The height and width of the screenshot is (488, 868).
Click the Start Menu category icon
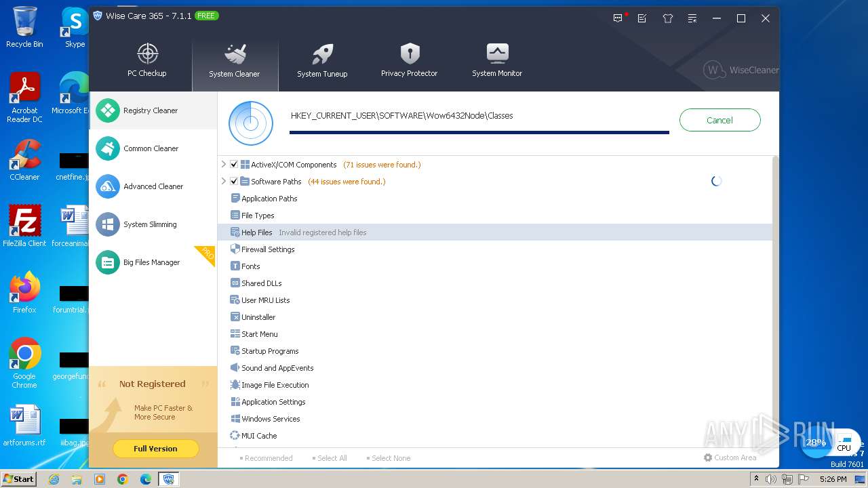[x=235, y=333]
